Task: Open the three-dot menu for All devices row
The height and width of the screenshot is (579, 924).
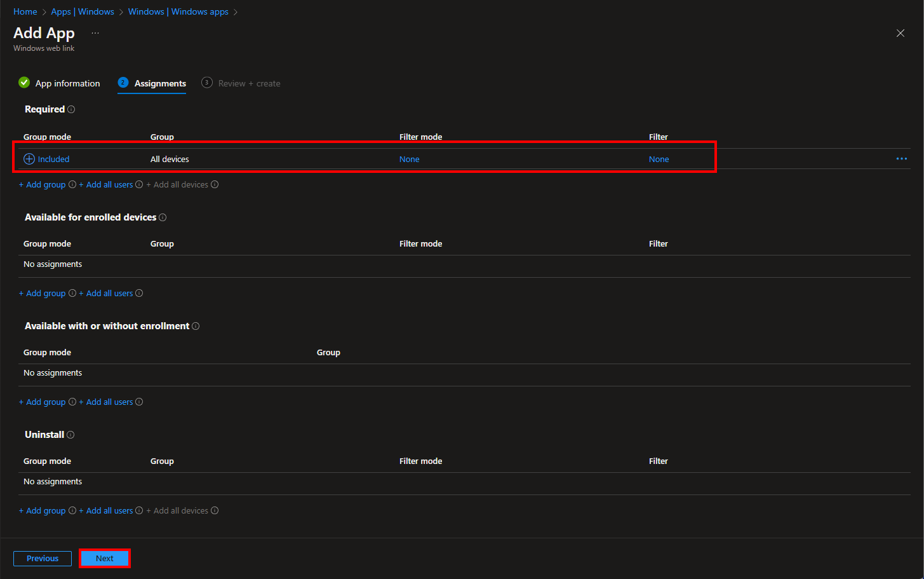Action: 901,159
